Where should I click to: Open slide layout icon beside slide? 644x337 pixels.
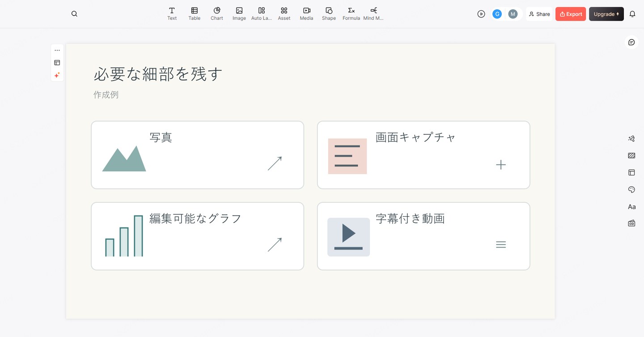pos(57,63)
